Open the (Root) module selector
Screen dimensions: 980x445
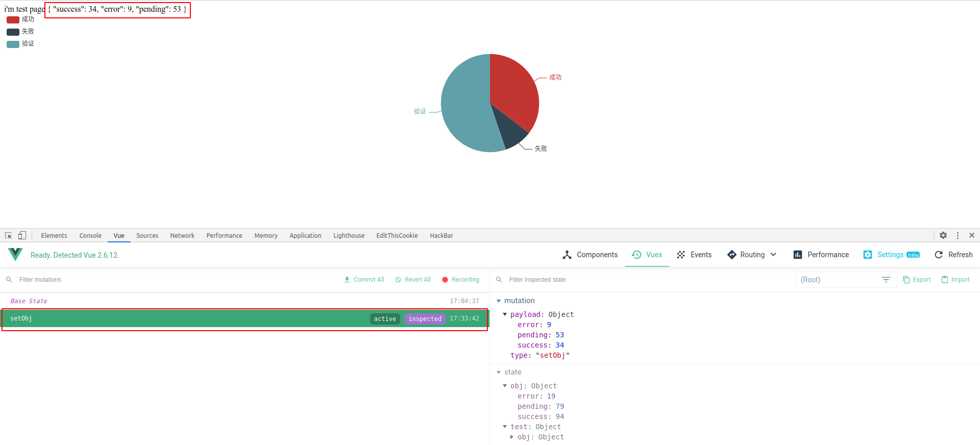(x=846, y=280)
